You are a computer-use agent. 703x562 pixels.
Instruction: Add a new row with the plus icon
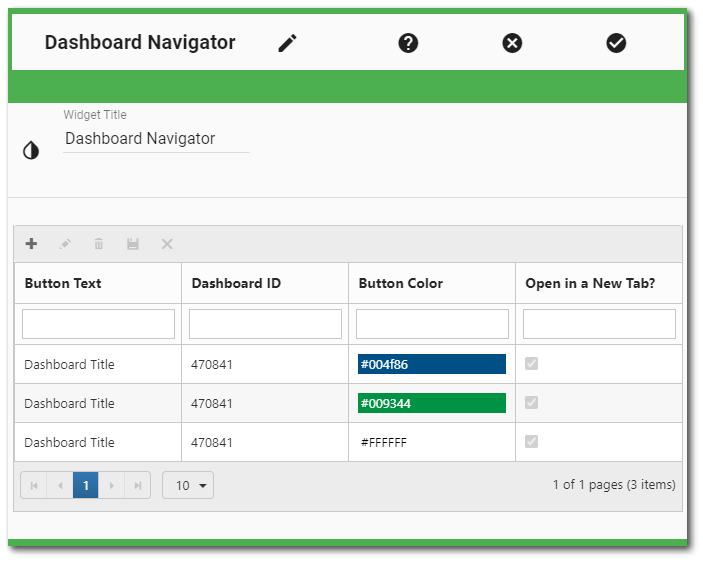[x=31, y=244]
